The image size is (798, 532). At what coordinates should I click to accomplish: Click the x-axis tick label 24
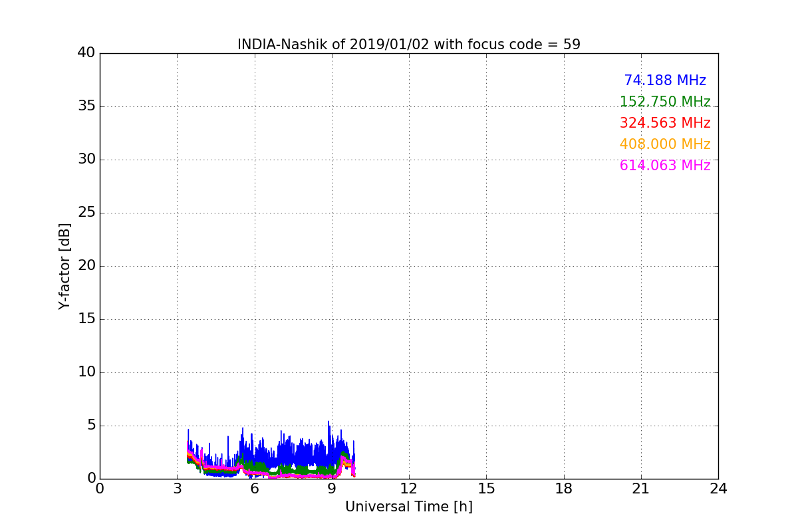coord(718,489)
